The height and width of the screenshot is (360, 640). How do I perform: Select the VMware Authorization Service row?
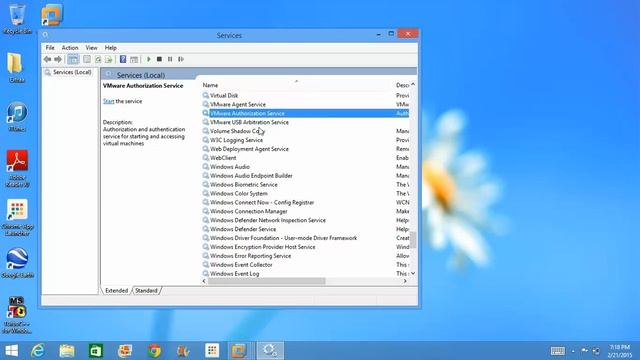point(305,113)
